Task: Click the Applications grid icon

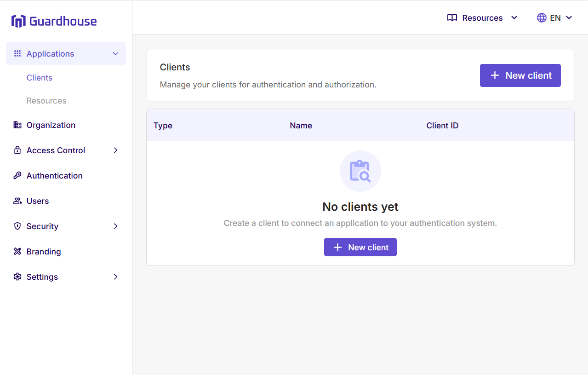Action: pos(17,53)
